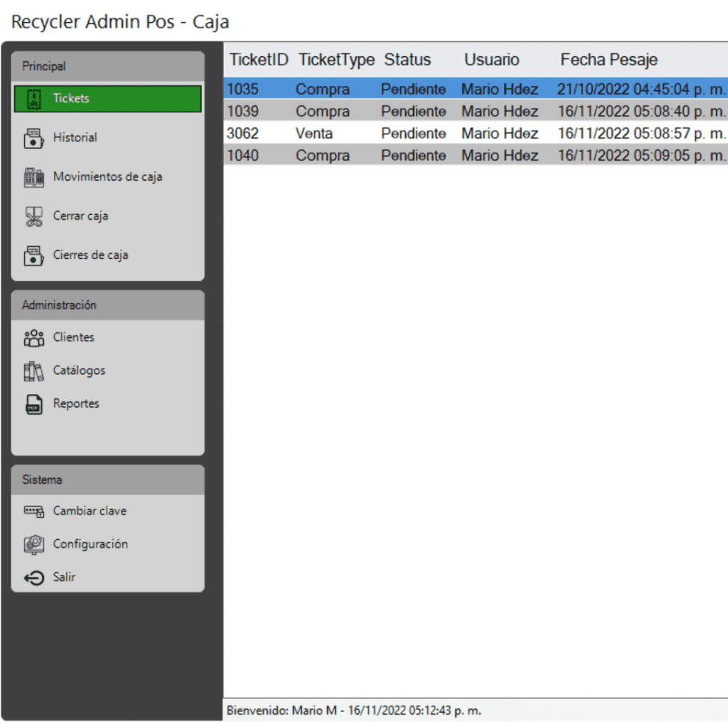Open the Reportes PDF icon
728x722 pixels.
pos(33,404)
